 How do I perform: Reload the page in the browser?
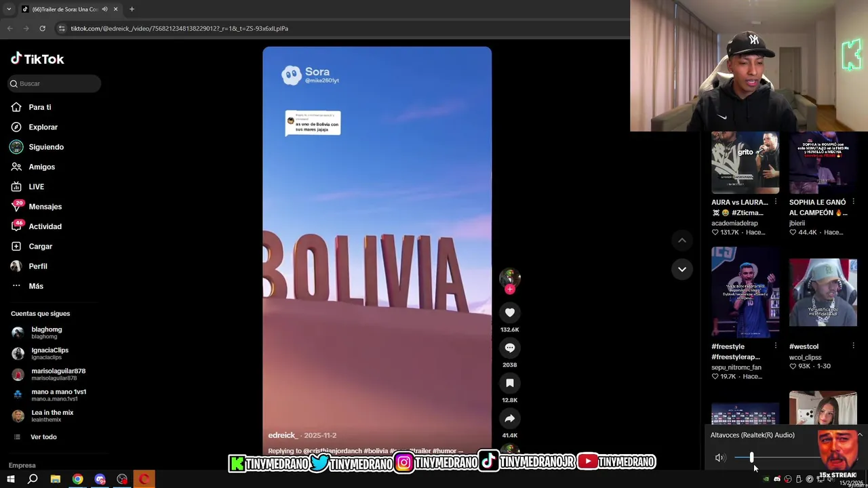click(x=42, y=28)
